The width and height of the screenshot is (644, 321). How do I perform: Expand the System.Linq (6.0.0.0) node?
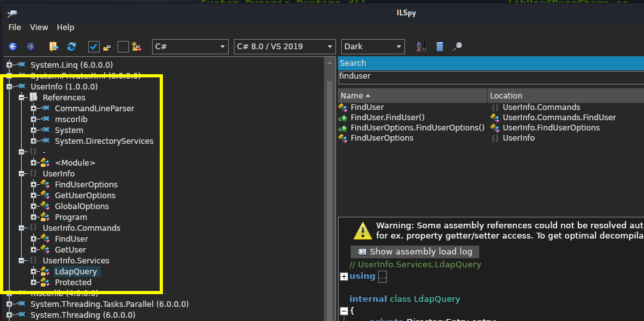(x=10, y=65)
